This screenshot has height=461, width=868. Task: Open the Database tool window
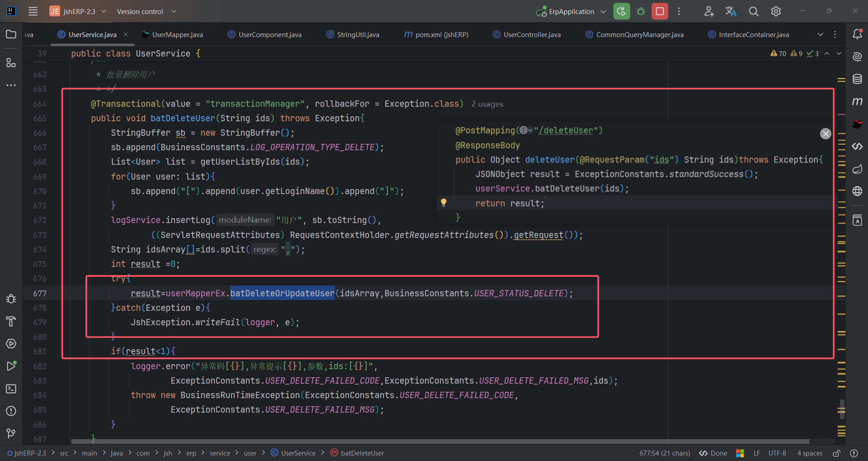[857, 79]
